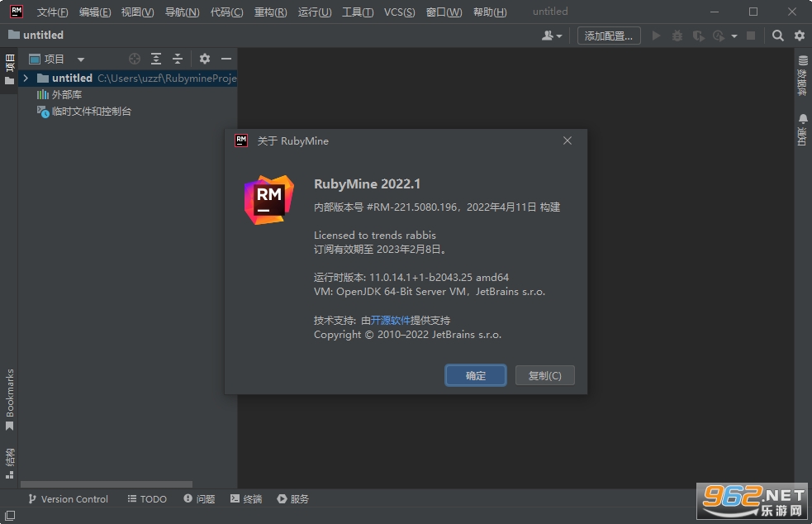Open the Services (服务) tab

coord(293,499)
